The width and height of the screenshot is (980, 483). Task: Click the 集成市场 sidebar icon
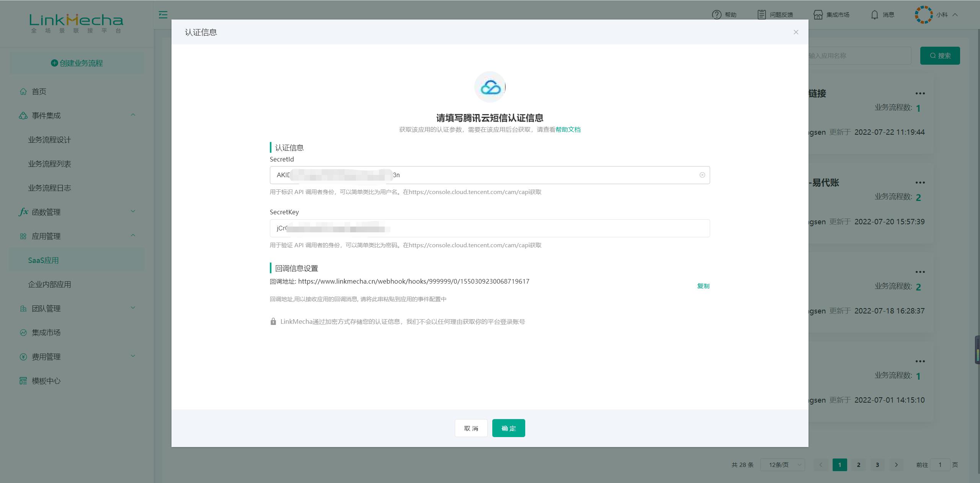[23, 333]
